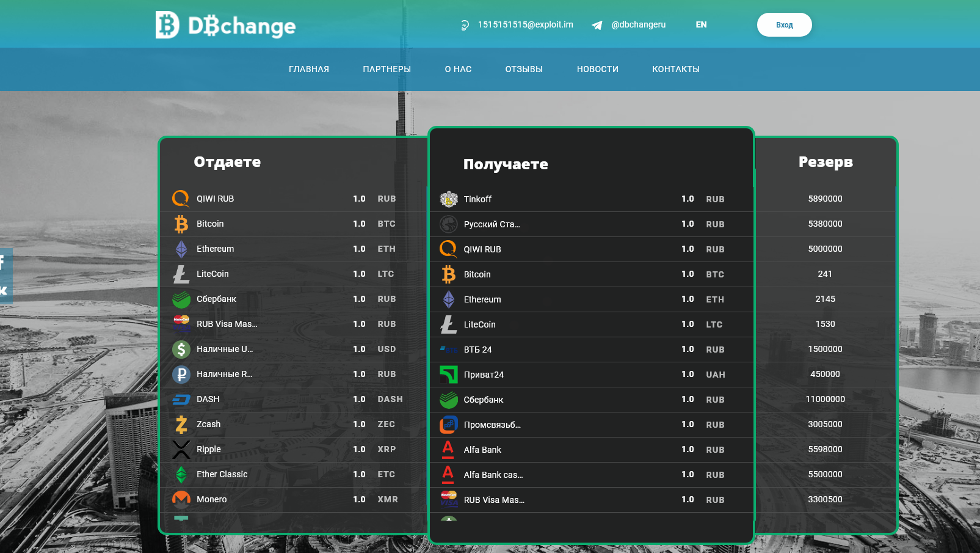The width and height of the screenshot is (980, 553).
Task: Go to О НАС page
Action: tap(458, 69)
